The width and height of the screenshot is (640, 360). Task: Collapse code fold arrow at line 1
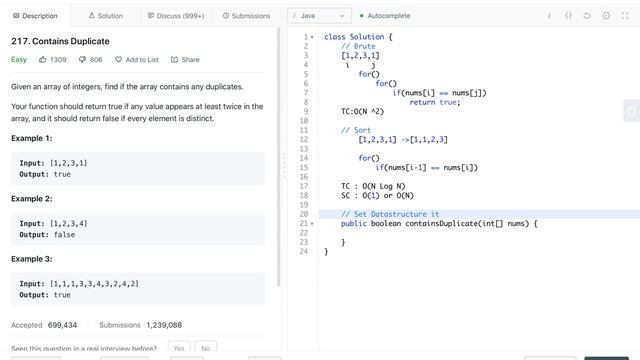[x=312, y=37]
